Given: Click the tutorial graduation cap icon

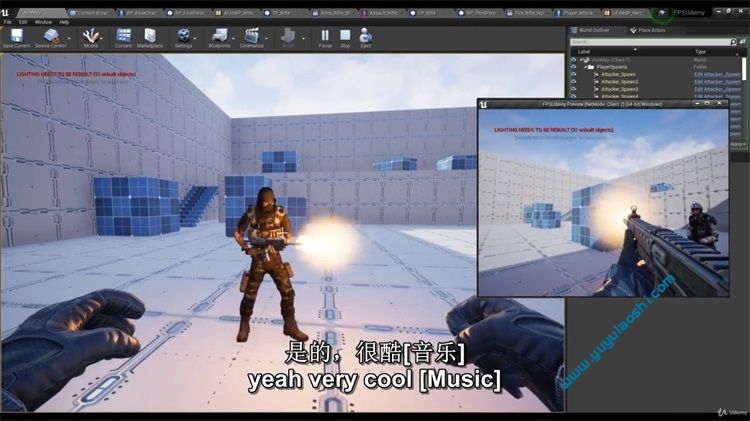Looking at the screenshot, I should (662, 13).
